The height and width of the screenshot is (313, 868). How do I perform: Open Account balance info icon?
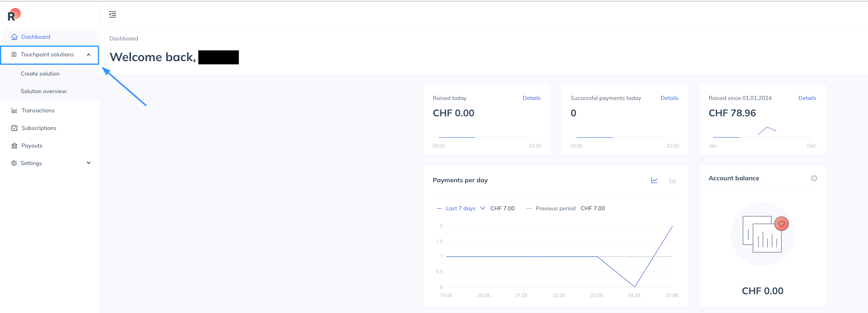pyautogui.click(x=814, y=178)
